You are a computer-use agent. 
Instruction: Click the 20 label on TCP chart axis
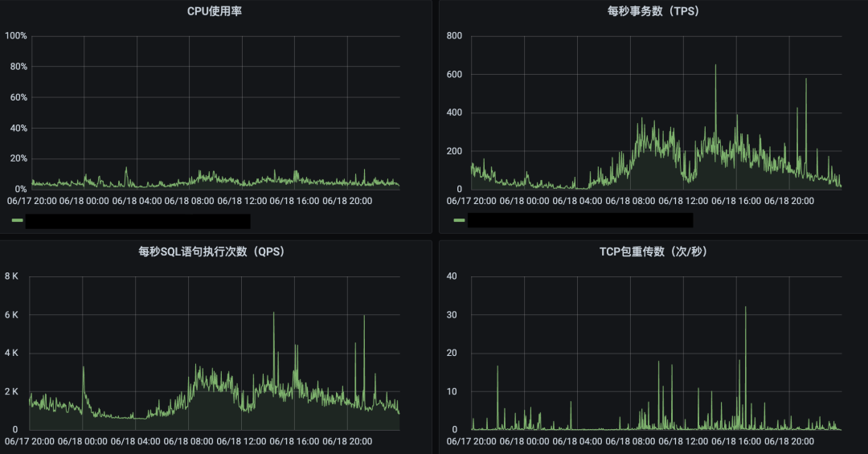point(452,353)
